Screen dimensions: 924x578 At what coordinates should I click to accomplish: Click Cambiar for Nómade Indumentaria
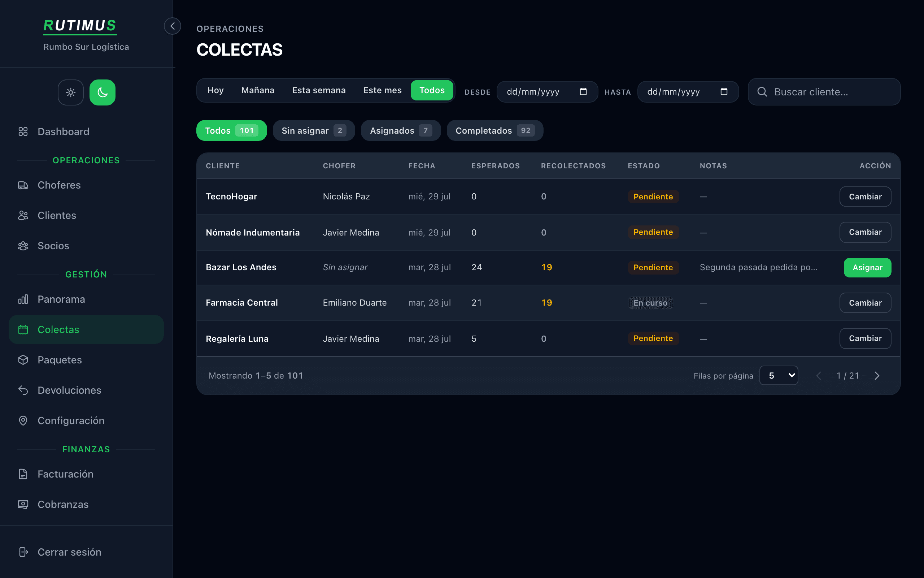pos(865,232)
